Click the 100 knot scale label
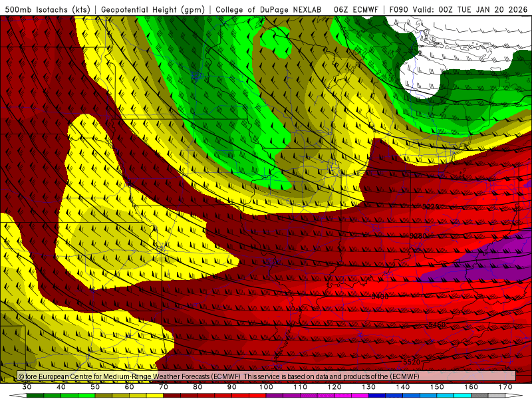 coord(266,387)
